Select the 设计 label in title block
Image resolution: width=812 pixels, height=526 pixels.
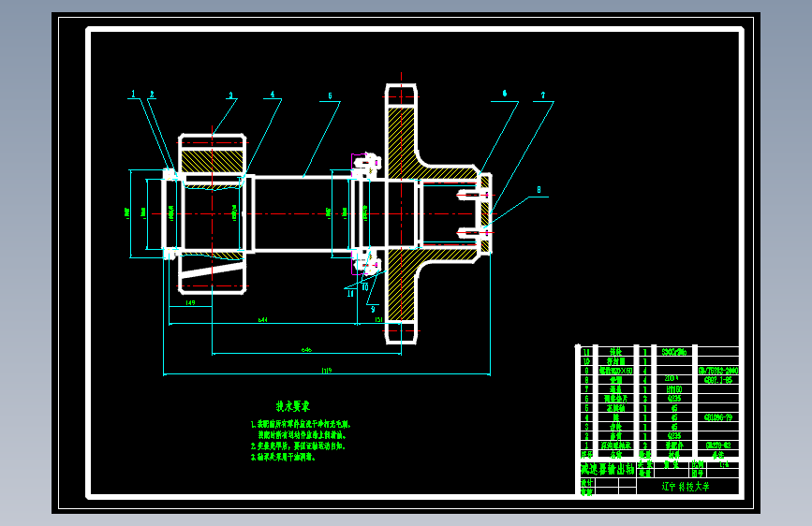click(x=586, y=483)
